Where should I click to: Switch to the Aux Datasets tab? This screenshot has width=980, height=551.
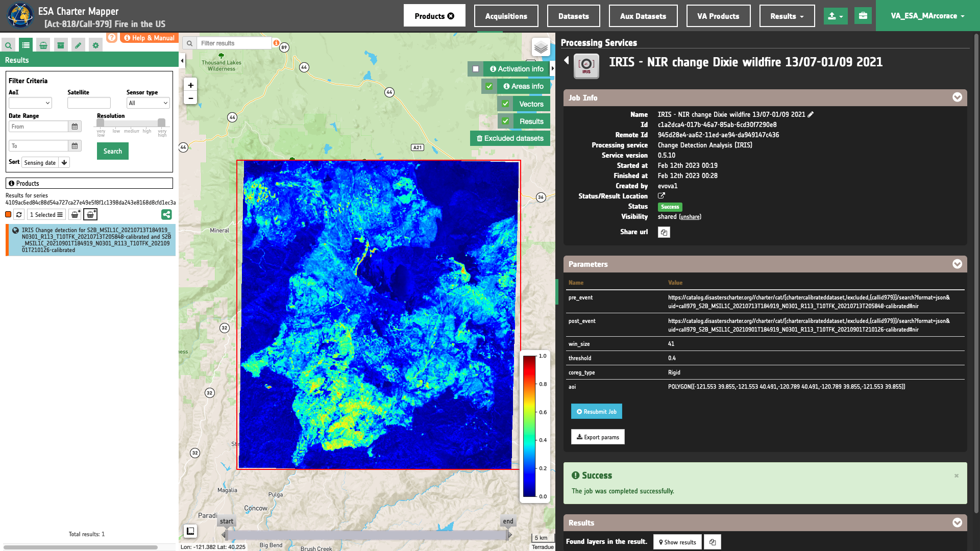pyautogui.click(x=643, y=16)
